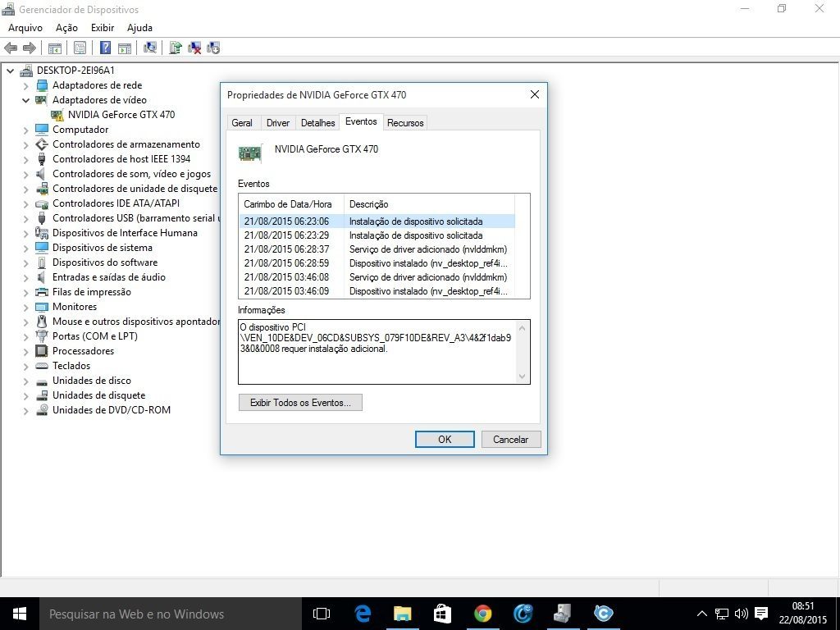Image resolution: width=840 pixels, height=630 pixels.
Task: Select Filas de impressão
Action: pos(92,292)
